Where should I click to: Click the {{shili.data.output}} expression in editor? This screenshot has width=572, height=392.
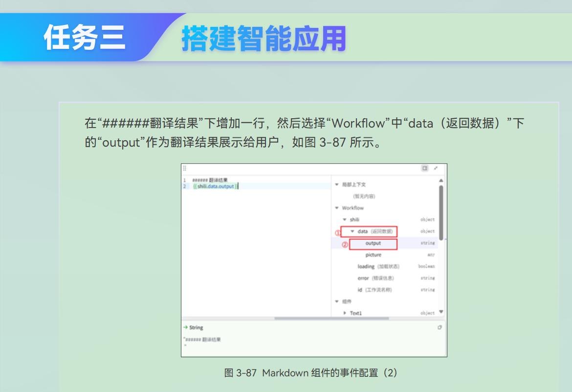tap(216, 186)
